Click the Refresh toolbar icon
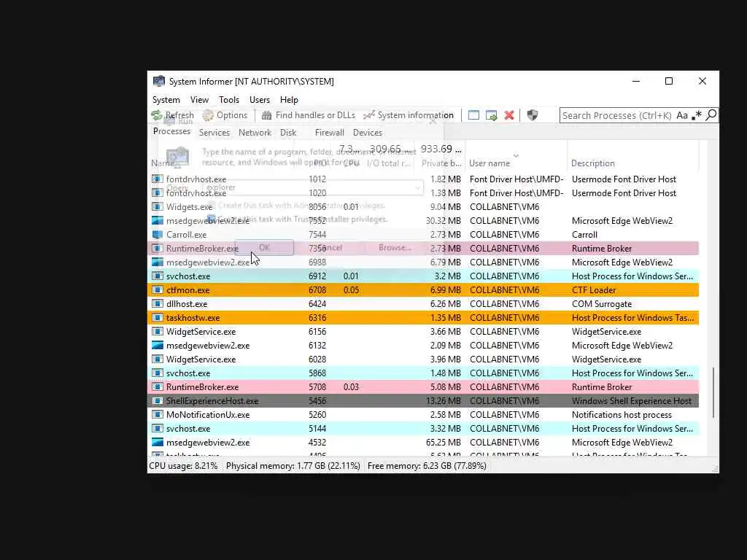The image size is (747, 560). (x=157, y=115)
